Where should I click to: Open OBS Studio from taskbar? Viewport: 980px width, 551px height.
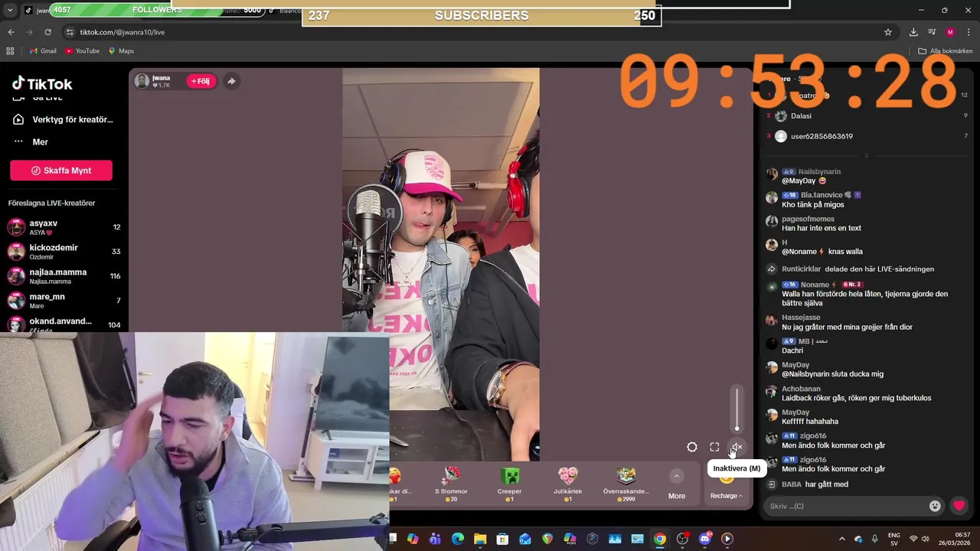point(682,539)
